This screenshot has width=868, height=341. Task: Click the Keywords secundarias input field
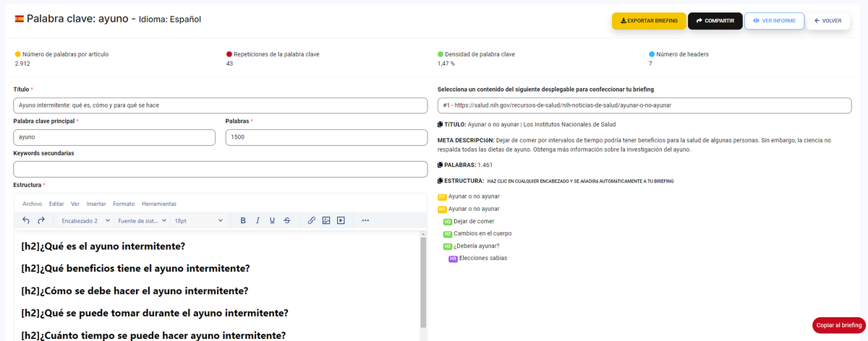220,169
